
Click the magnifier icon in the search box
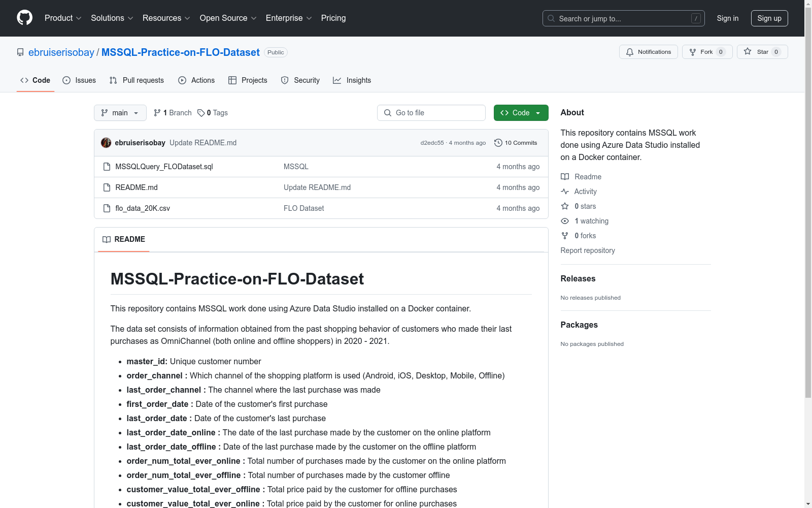point(551,18)
